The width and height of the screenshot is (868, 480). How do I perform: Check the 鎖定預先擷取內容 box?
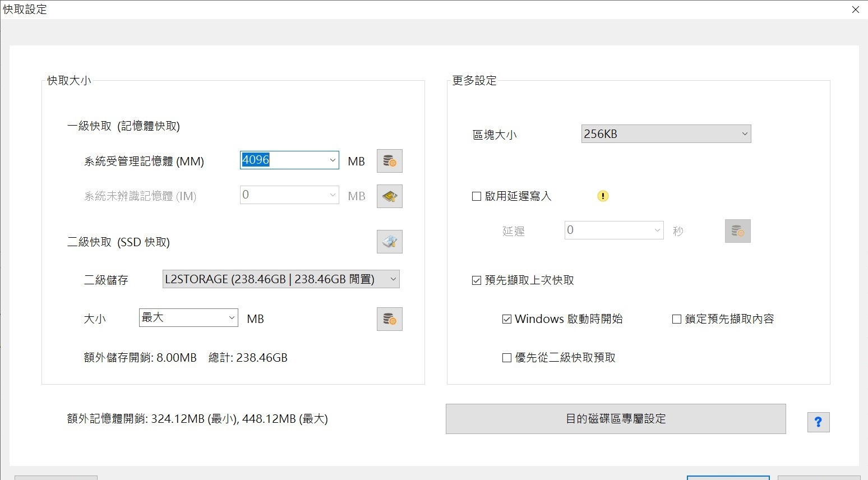click(x=677, y=319)
